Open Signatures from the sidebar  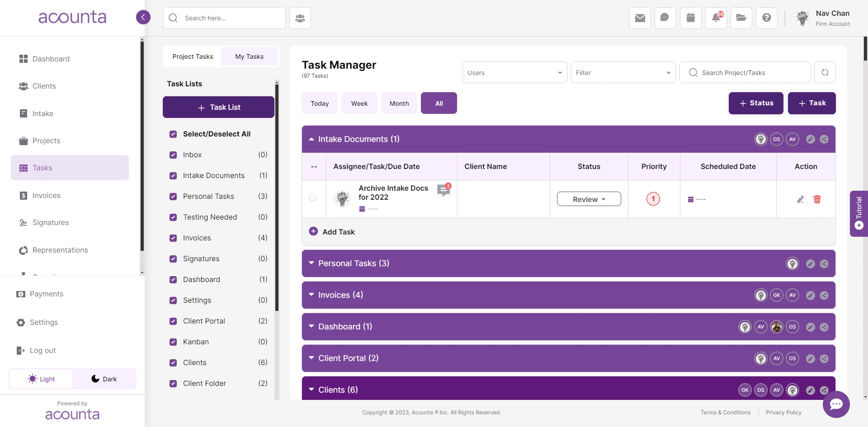pos(51,222)
